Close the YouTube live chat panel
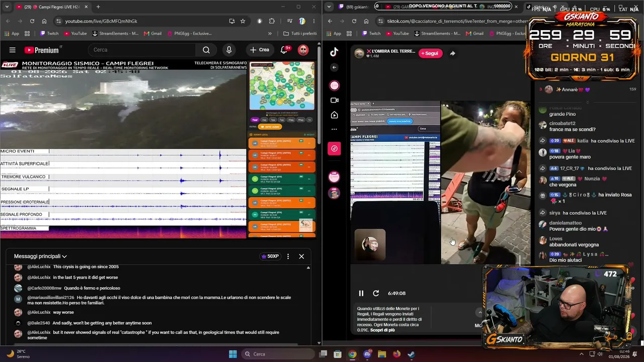Screen dimensions: 644x362 pyautogui.click(x=301, y=256)
